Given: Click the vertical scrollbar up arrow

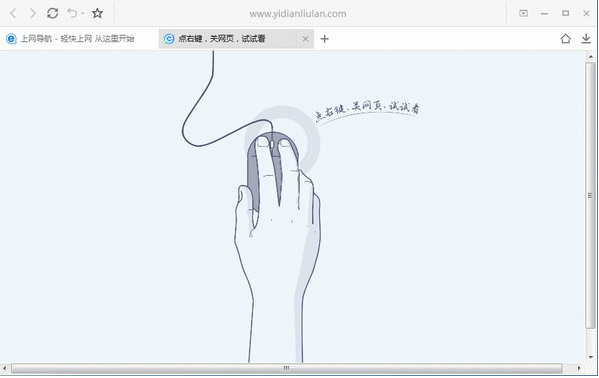Looking at the screenshot, I should (x=591, y=57).
